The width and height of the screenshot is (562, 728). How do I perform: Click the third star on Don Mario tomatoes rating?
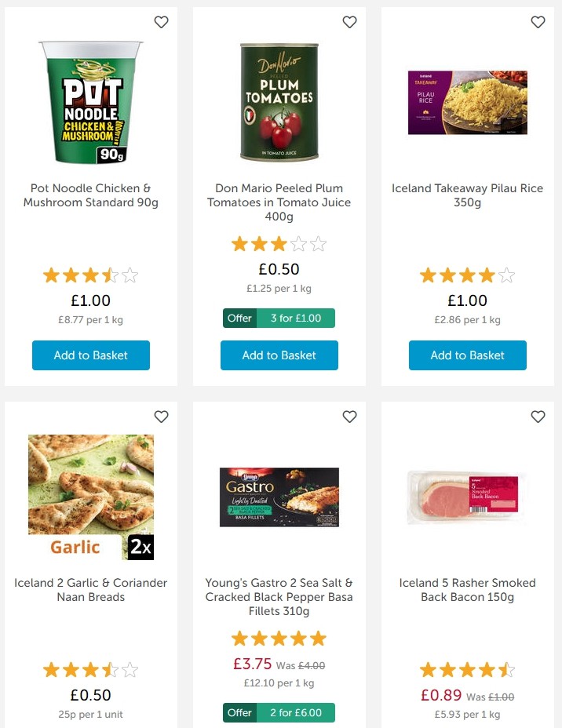pyautogui.click(x=279, y=244)
